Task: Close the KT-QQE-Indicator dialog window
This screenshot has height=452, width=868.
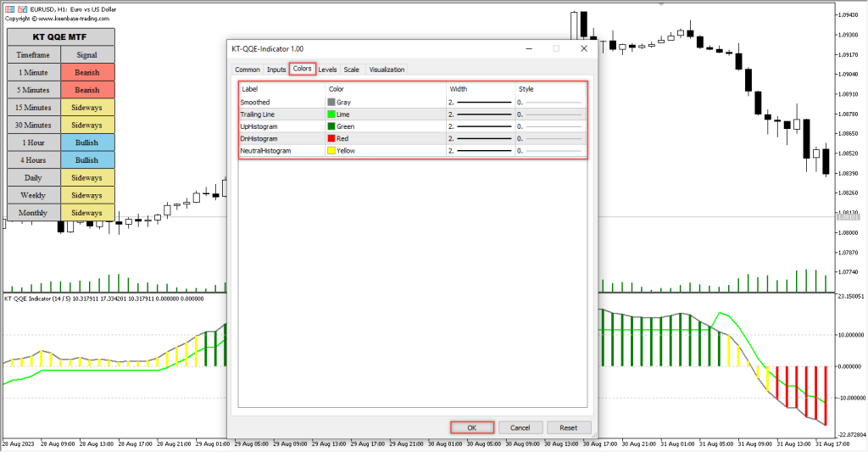Action: [x=584, y=49]
